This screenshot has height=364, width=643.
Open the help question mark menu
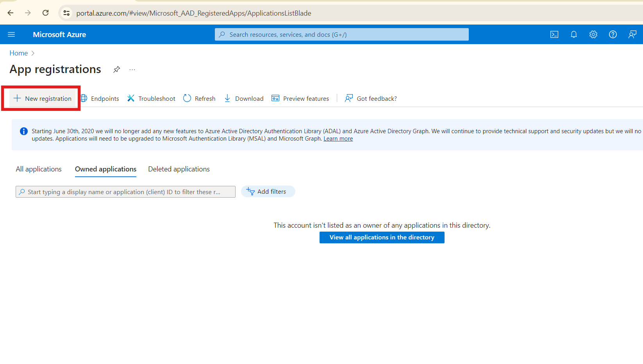(x=613, y=34)
